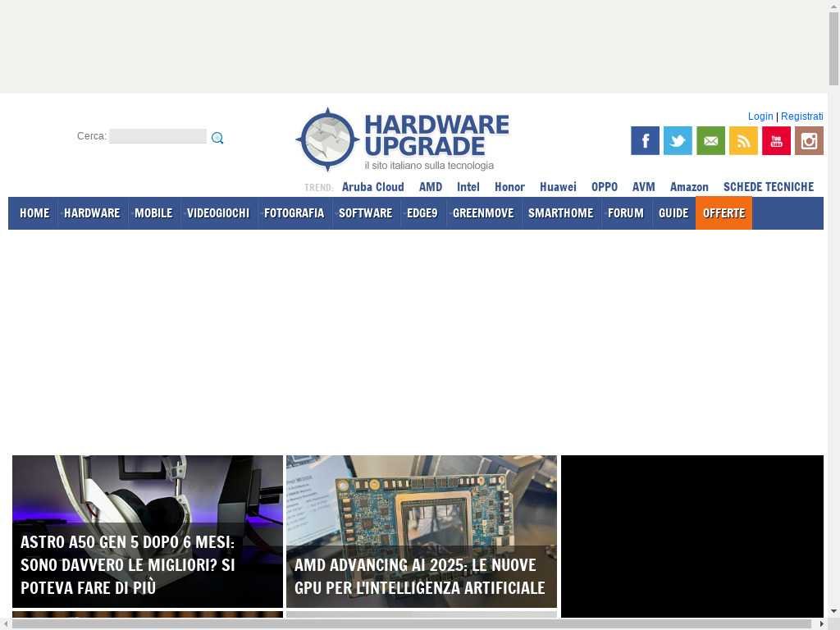Viewport: 840px width, 630px height.
Task: Click the horizontal scrollbar thumb
Action: point(412,624)
